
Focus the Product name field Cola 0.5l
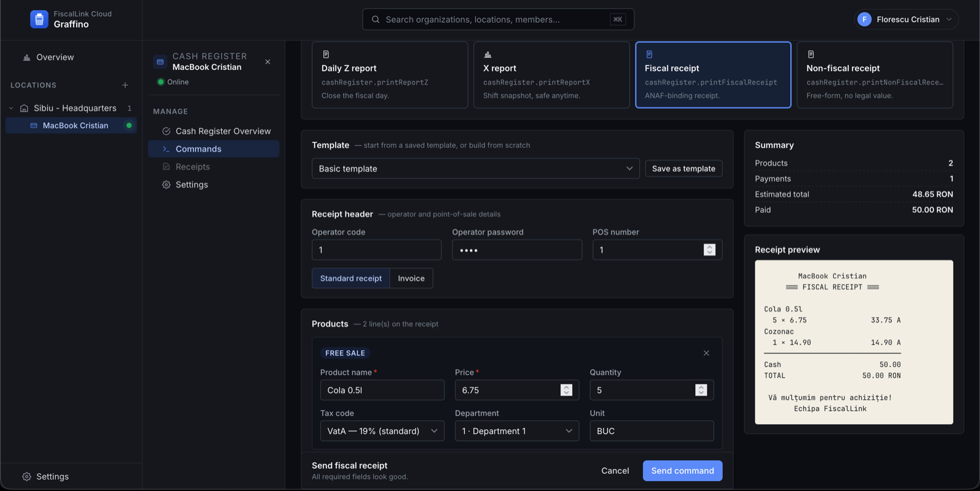coord(382,390)
